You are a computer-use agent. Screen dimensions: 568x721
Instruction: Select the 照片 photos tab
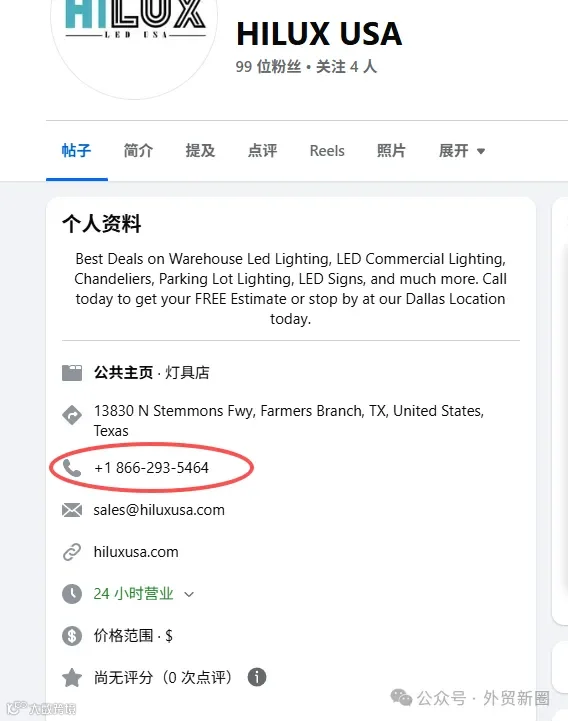pyautogui.click(x=391, y=150)
